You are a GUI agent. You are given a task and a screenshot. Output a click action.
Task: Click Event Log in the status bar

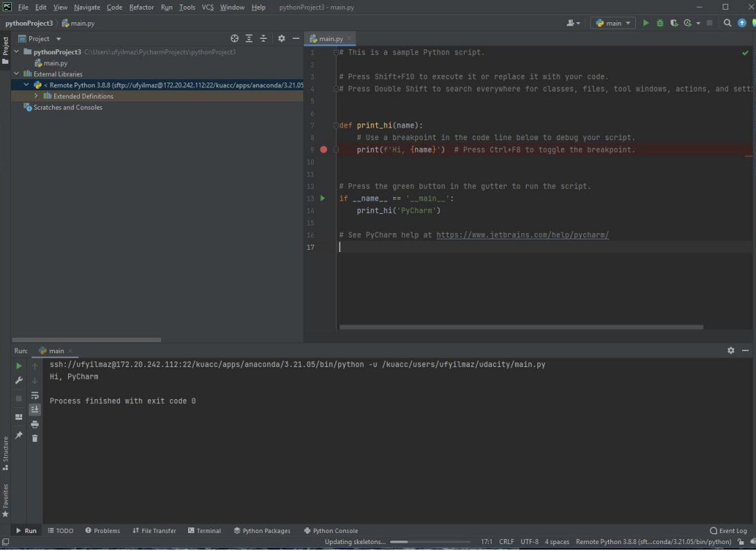(728, 530)
